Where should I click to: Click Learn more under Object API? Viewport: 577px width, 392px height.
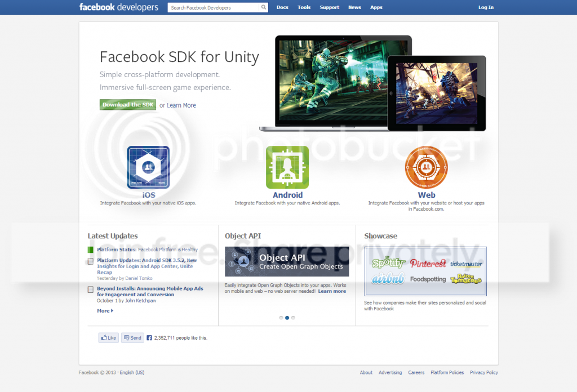332,291
